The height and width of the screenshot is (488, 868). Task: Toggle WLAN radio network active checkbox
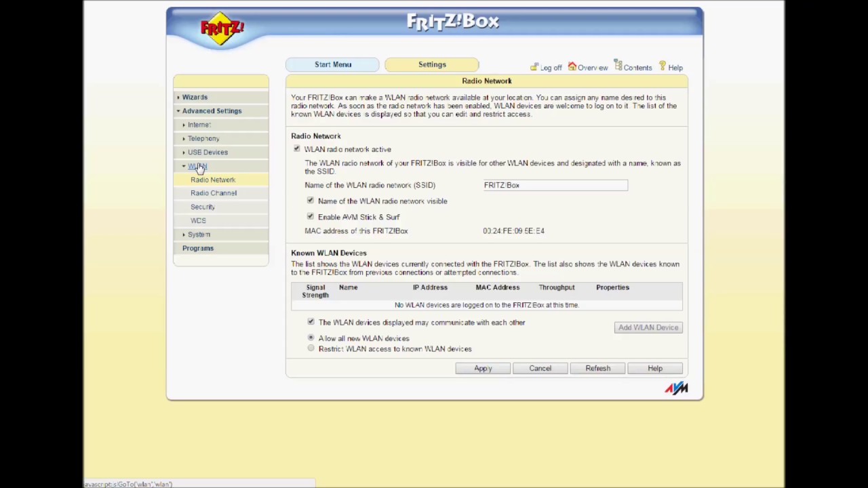coord(296,148)
